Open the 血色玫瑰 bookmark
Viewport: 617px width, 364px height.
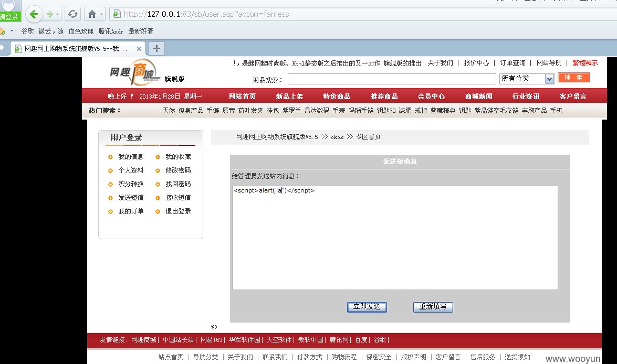click(x=81, y=31)
